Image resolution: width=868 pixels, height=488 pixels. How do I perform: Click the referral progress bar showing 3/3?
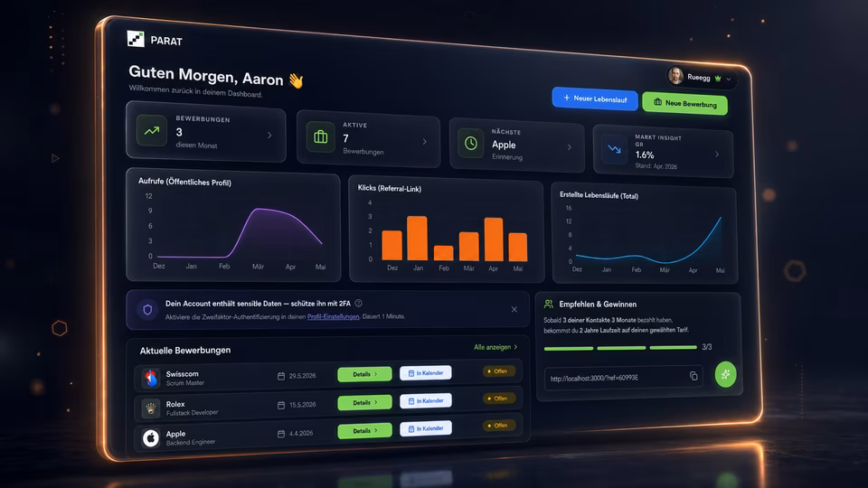coord(620,348)
